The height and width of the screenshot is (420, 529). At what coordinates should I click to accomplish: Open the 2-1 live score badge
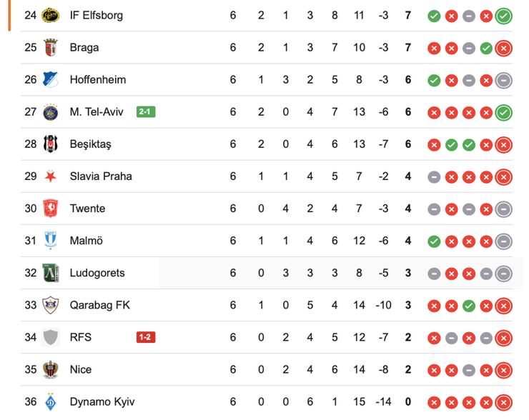[146, 112]
